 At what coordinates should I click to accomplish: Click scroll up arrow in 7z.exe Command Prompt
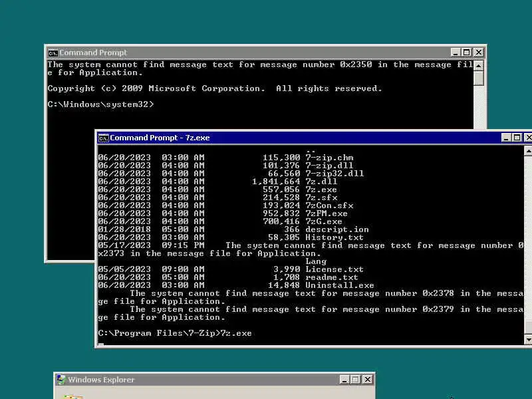point(528,150)
